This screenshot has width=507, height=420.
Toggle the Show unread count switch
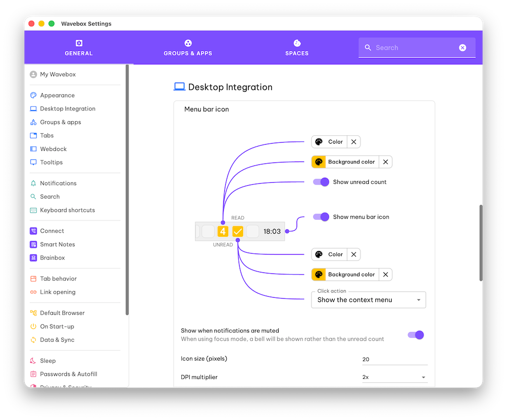(x=321, y=182)
